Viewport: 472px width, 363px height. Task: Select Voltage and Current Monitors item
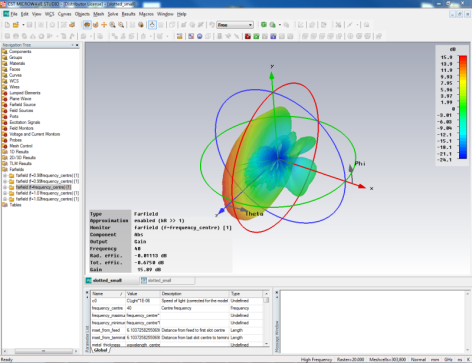click(x=35, y=134)
